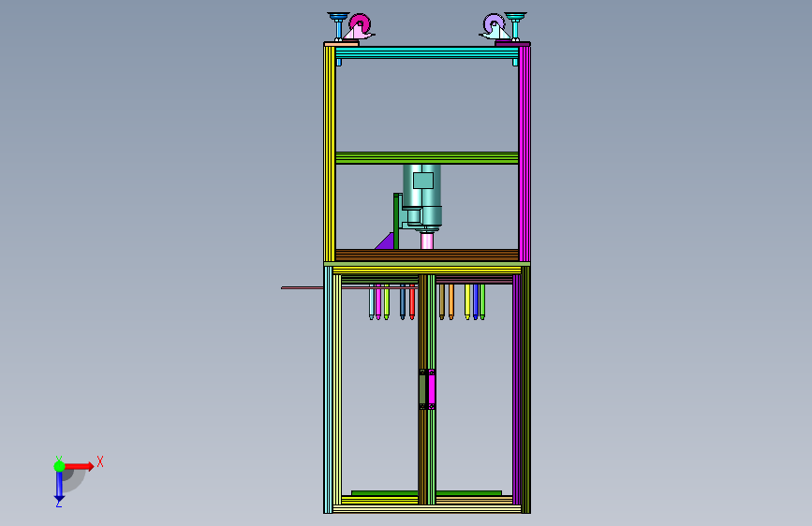Screen dimensions: 812x526
Task: Pick the teal leveling foot beside lavender caster
Action: click(515, 26)
